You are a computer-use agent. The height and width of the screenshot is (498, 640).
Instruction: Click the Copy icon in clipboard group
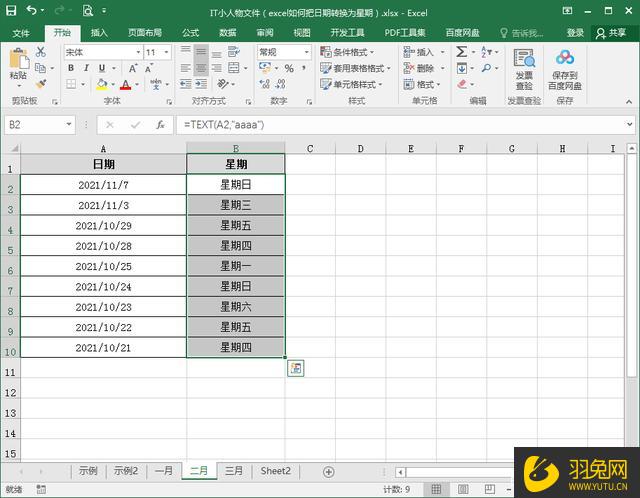40,68
